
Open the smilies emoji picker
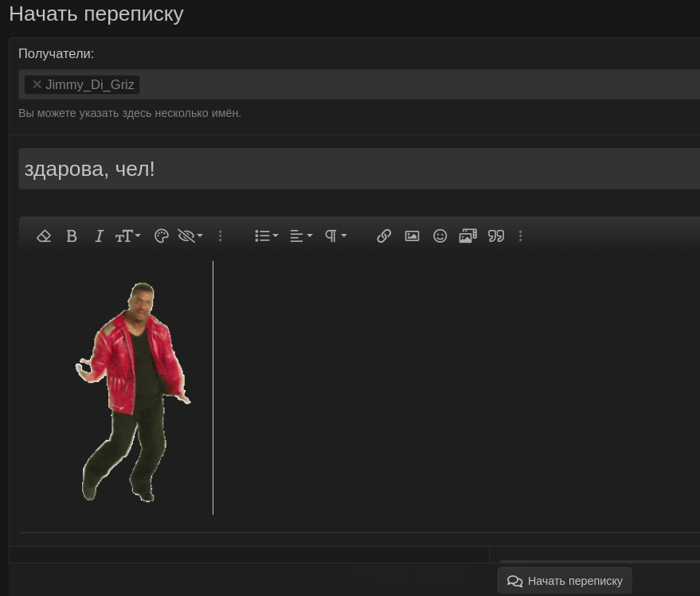coord(440,236)
